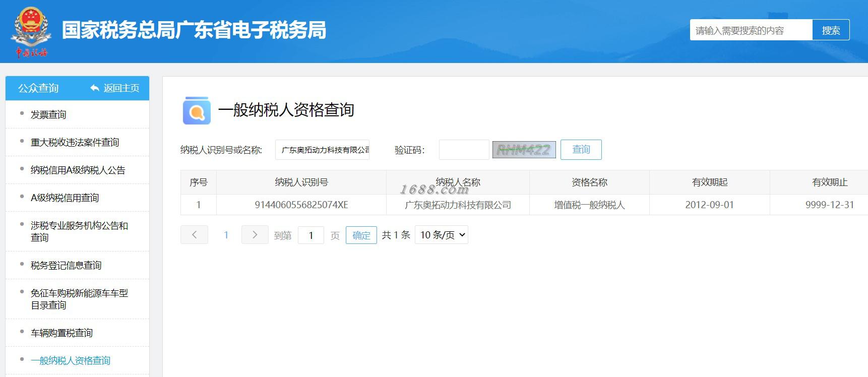Click the 资格名称 column header
The height and width of the screenshot is (377, 868).
[589, 182]
